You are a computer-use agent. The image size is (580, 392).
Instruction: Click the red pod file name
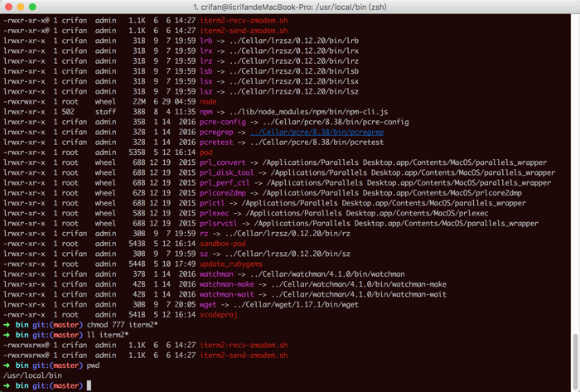[x=206, y=152]
